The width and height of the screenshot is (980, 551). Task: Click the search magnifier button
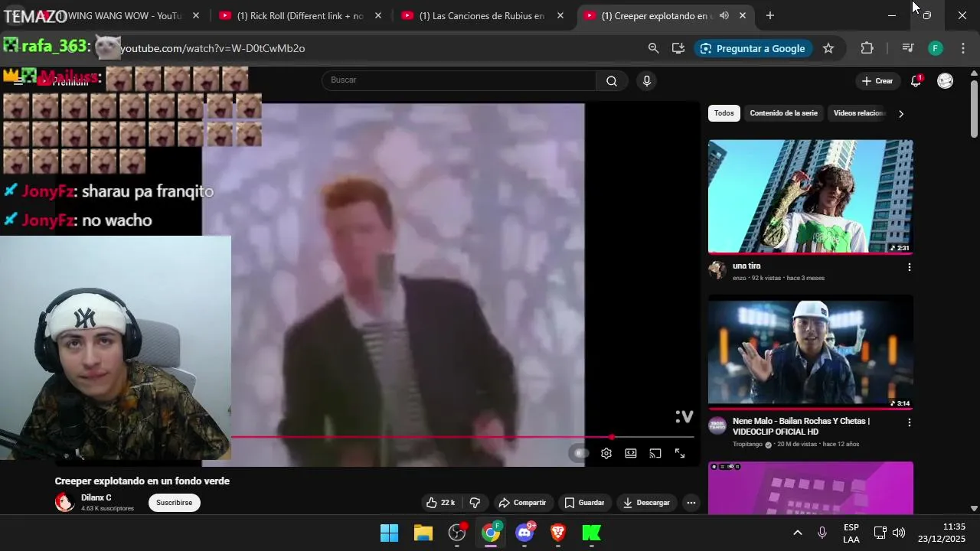tap(612, 81)
